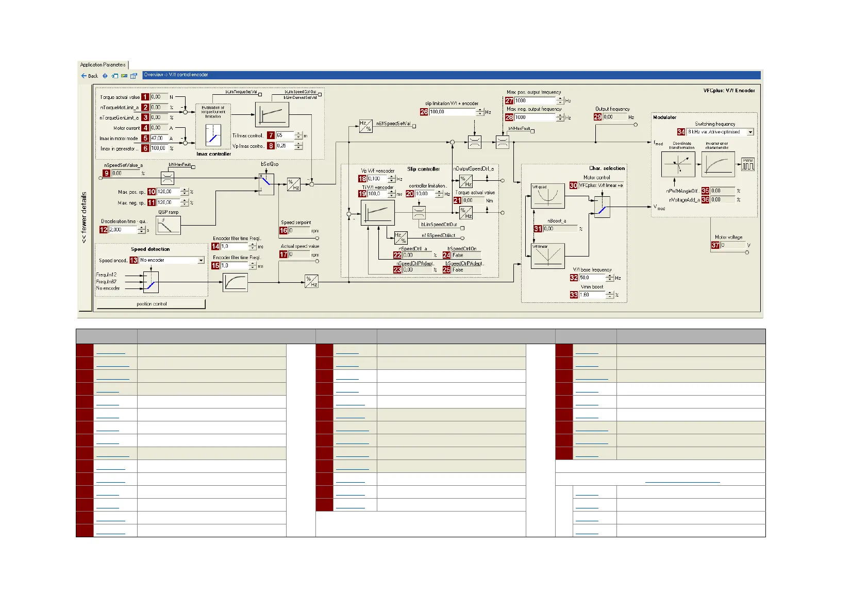Click the Inverter error characteristic block
Image resolution: width=868 pixels, height=613 pixels.
[718, 165]
